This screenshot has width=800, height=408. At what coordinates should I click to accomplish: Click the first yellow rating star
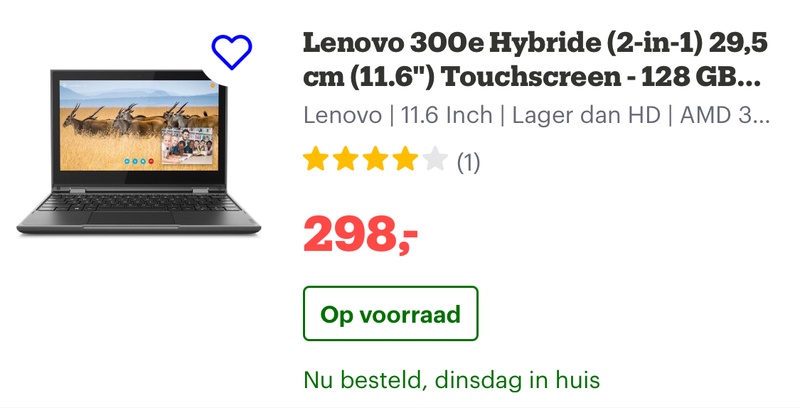pos(316,159)
